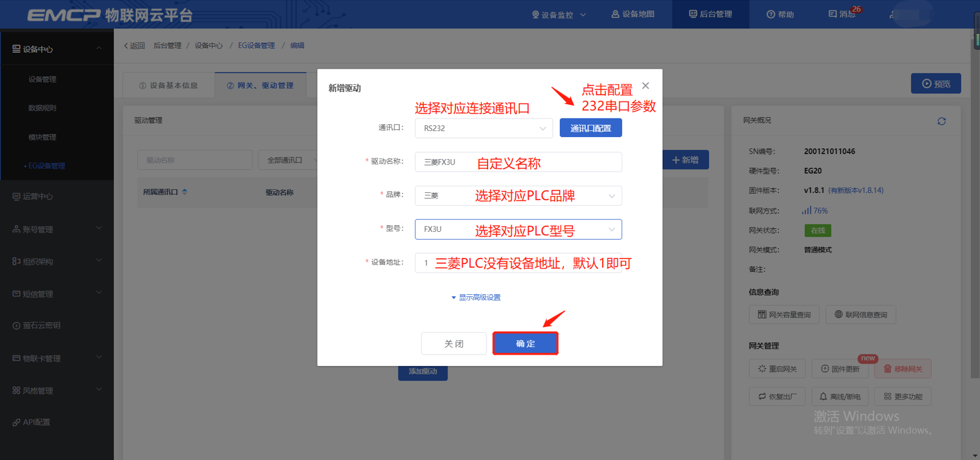Screen dimensions: 980x460
Task: Open the 通讯口 RS232 dropdown
Action: click(x=483, y=128)
